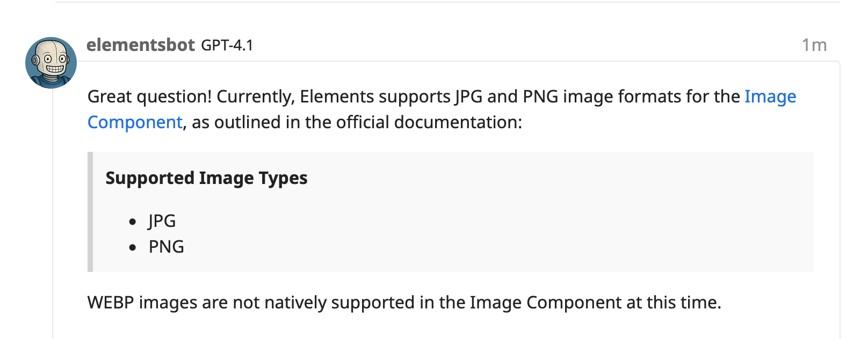Click the bullet before JPG
Viewport: 868px width, 339px height.
pos(133,222)
